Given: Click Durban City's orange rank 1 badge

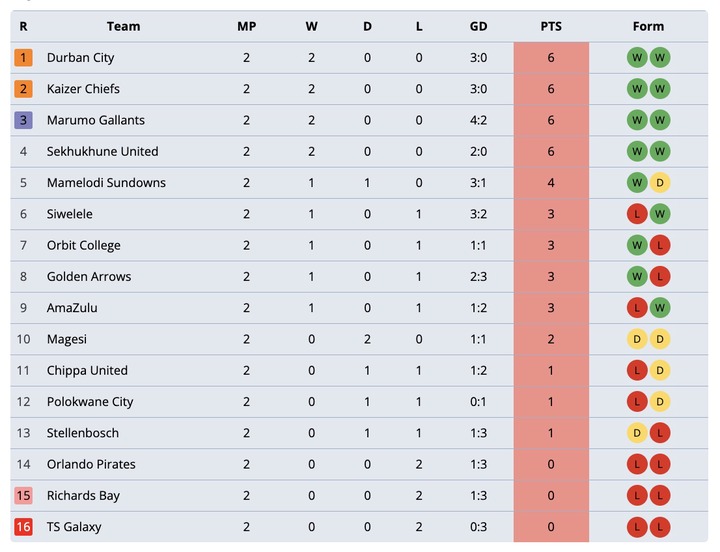Looking at the screenshot, I should (23, 58).
